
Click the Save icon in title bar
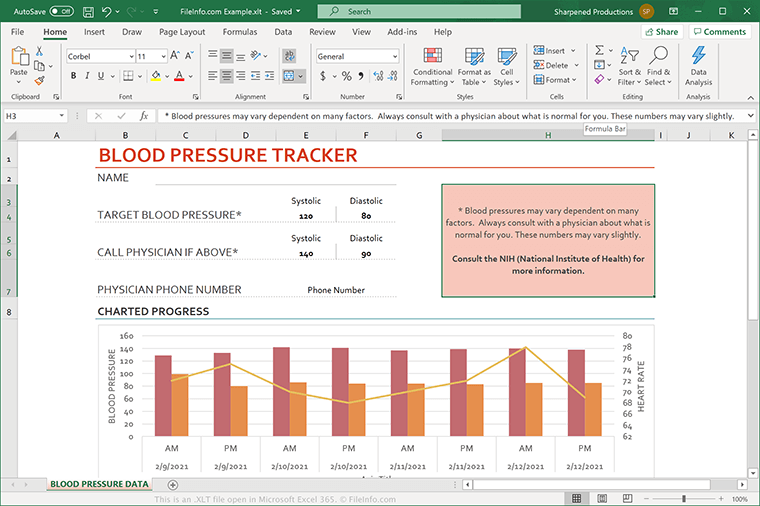(x=88, y=12)
